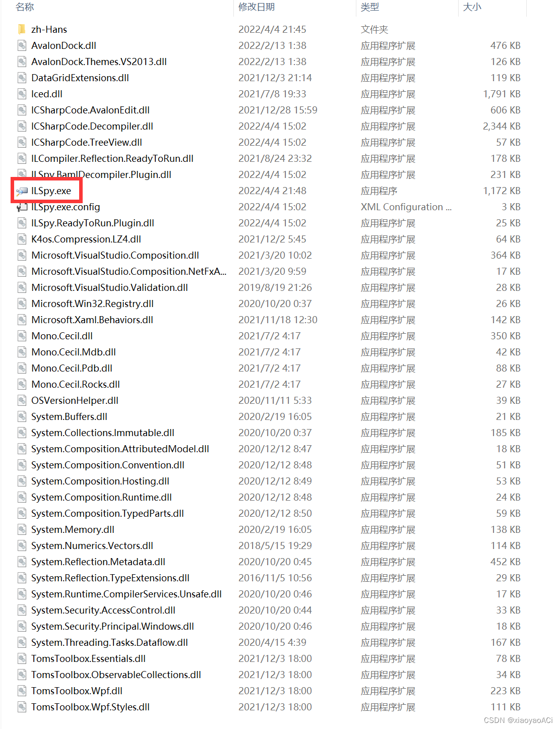Image resolution: width=560 pixels, height=729 pixels.
Task: Select System.Security.Principal.Windows.dll file name
Action: point(112,626)
